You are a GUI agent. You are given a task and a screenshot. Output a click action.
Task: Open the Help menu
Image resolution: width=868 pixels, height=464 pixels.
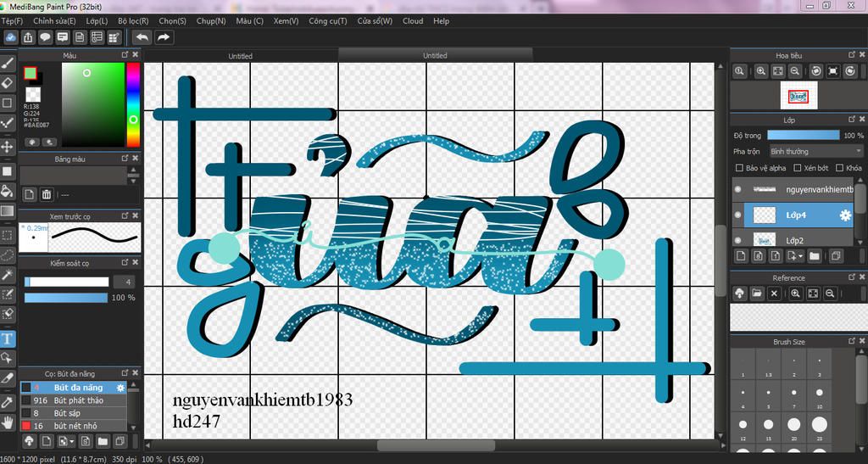tap(441, 21)
